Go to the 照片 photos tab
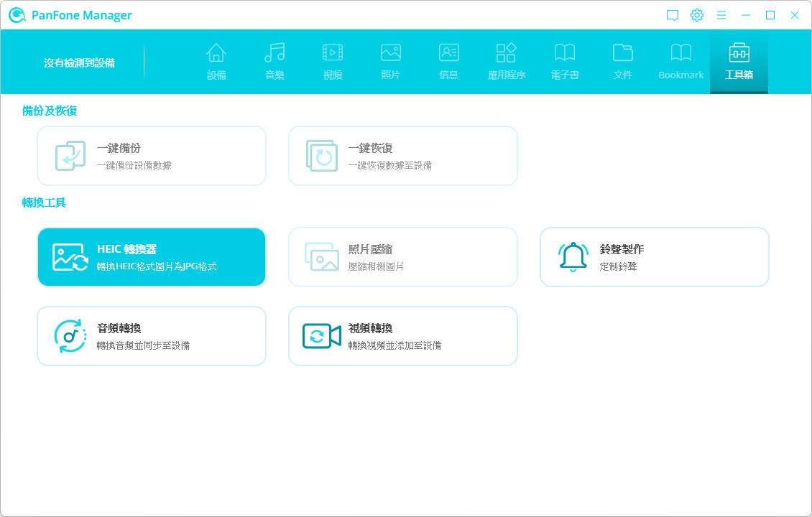Screen dimensions: 812x517 click(390, 62)
